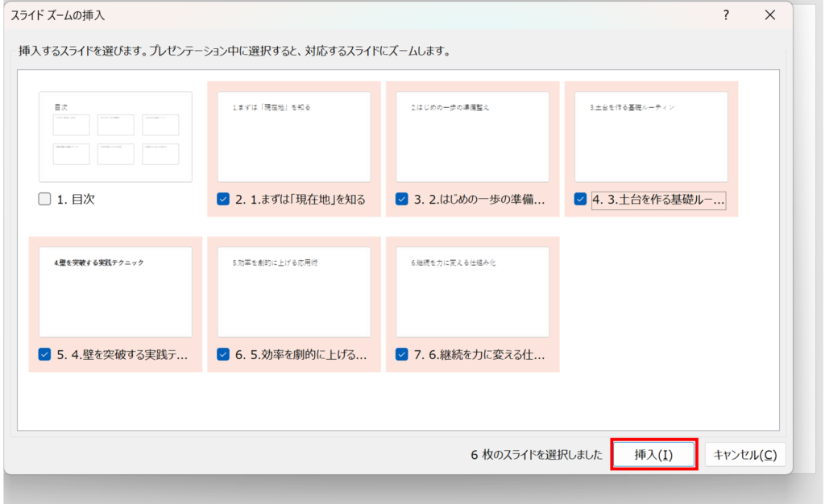The image size is (825, 504).
Task: Click the はじめの一歩の準備整え slide thumbnail
Action: [x=472, y=137]
